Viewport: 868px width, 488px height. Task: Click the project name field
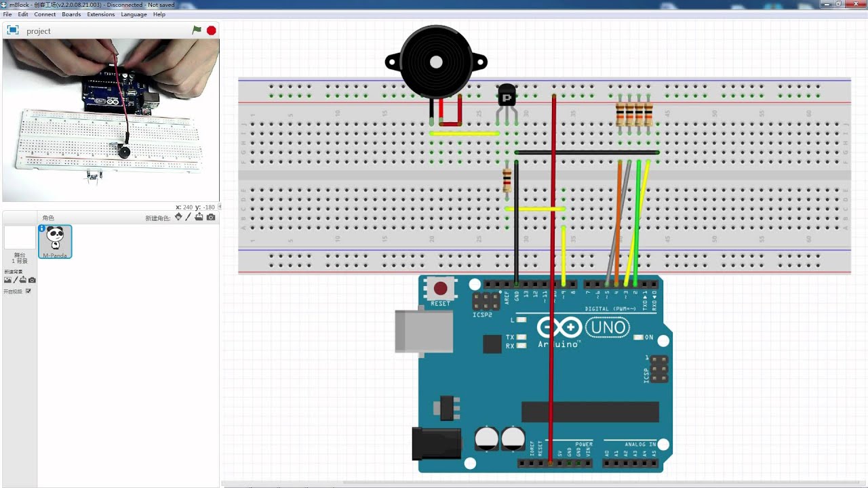point(39,31)
